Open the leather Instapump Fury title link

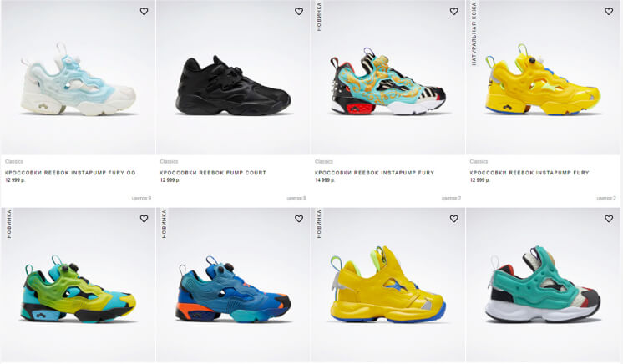(529, 173)
